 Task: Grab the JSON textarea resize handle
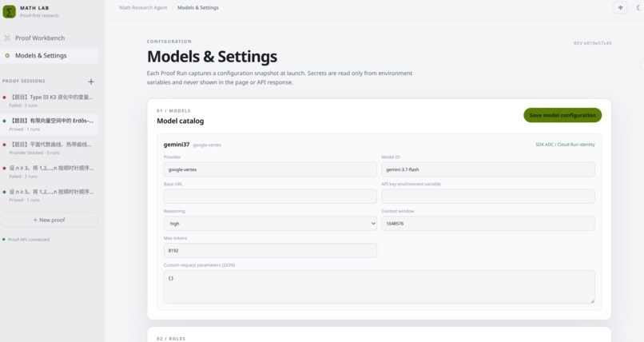[592, 301]
